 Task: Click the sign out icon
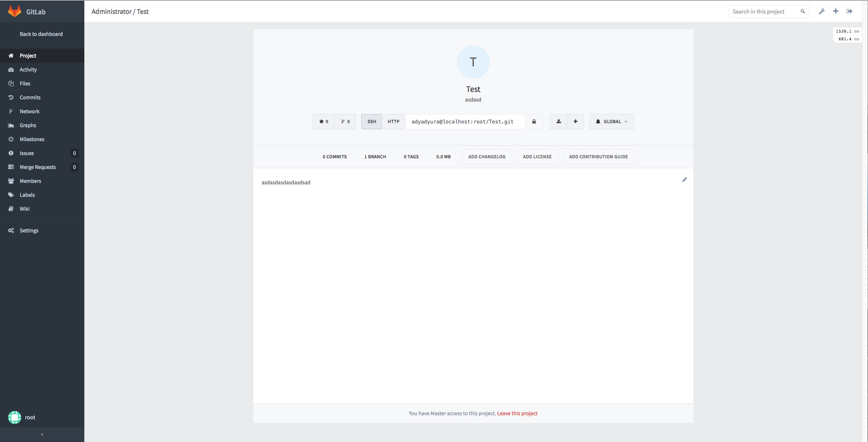849,11
